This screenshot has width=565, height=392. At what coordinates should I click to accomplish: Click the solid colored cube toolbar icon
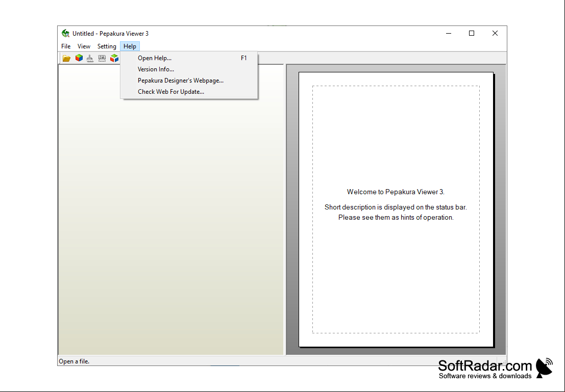pos(79,58)
